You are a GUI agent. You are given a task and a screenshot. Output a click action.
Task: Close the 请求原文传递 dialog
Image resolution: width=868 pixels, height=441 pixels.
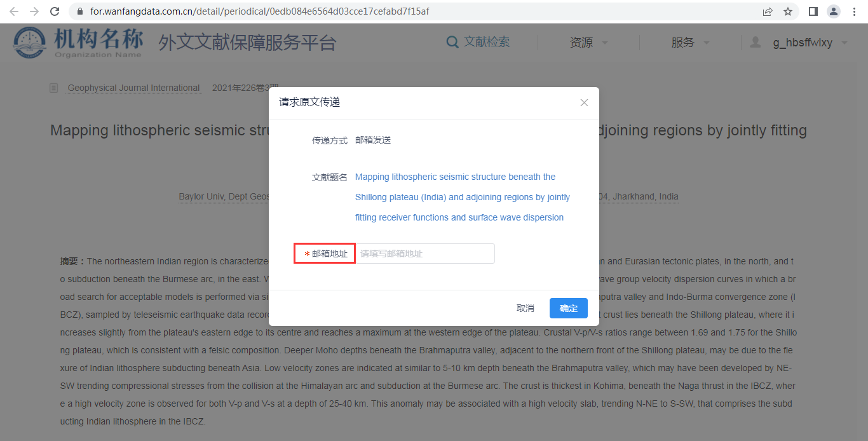point(584,102)
